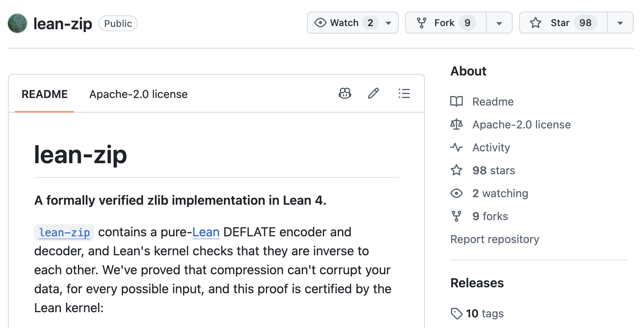
Task: Click the pulse icon beside Activity
Action: [456, 147]
